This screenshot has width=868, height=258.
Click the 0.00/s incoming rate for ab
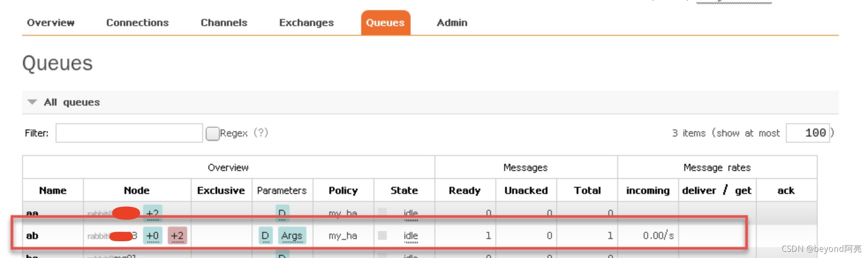[x=658, y=235]
